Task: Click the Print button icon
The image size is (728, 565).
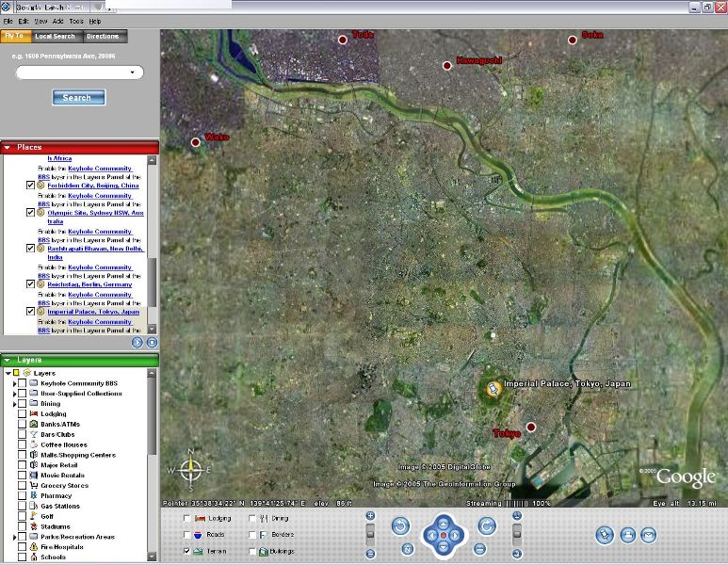Action: click(x=628, y=535)
